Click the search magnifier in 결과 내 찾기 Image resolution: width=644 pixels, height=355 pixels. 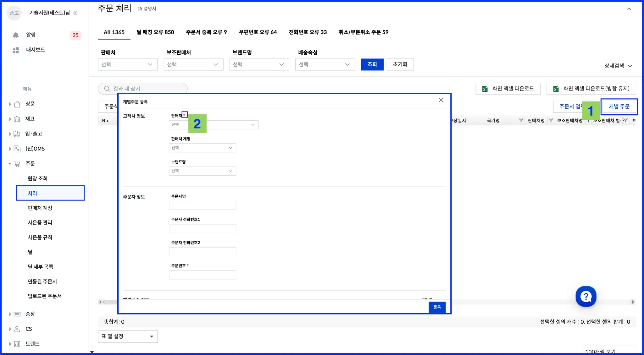107,89
